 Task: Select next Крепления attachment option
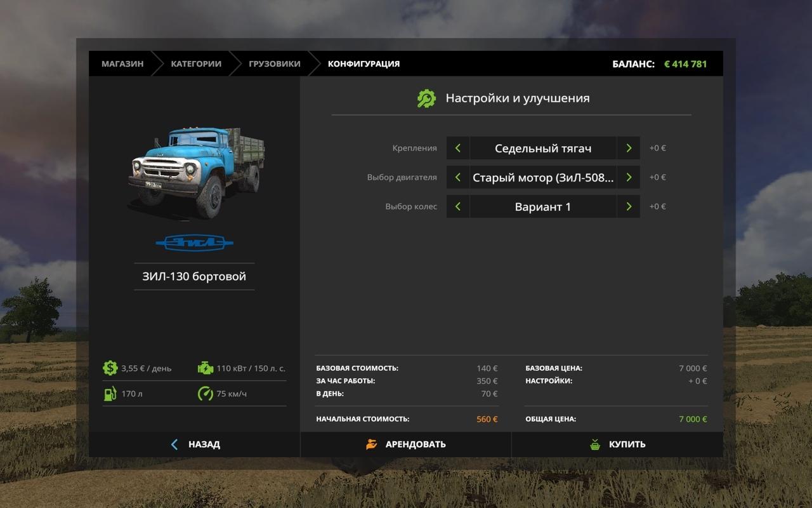pyautogui.click(x=629, y=148)
